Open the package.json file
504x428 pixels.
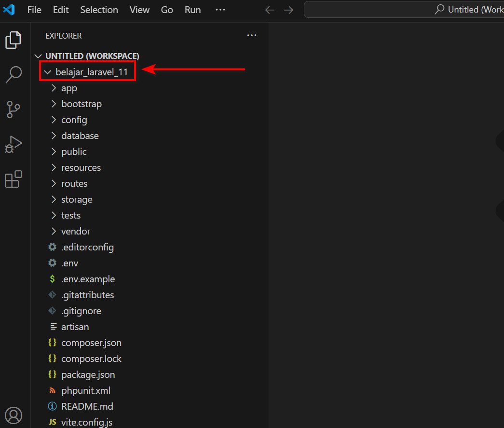pos(88,374)
